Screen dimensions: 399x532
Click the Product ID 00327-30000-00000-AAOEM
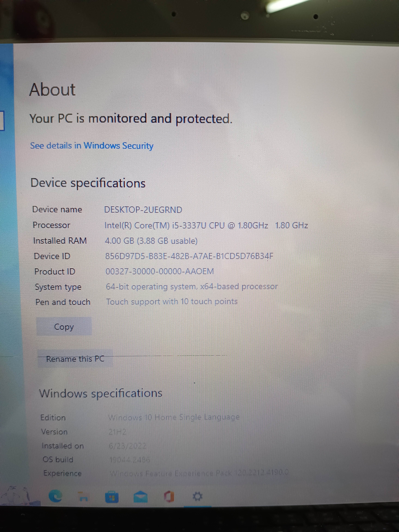tap(160, 271)
